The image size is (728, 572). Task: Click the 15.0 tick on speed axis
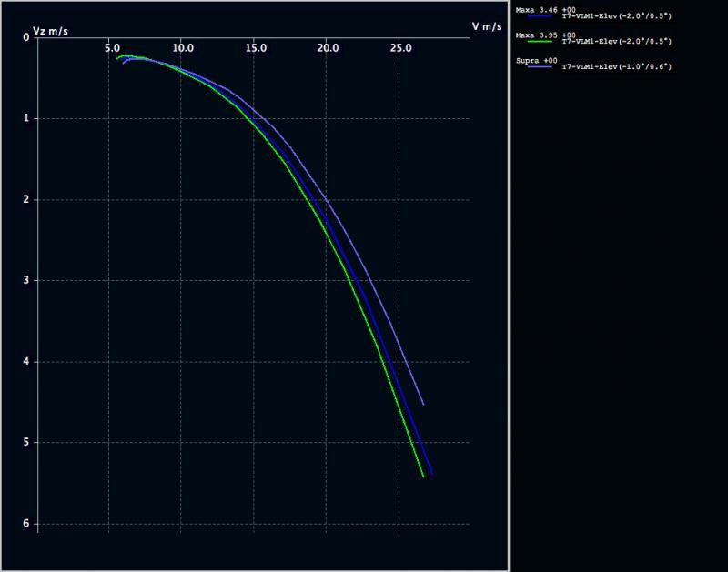[254, 47]
